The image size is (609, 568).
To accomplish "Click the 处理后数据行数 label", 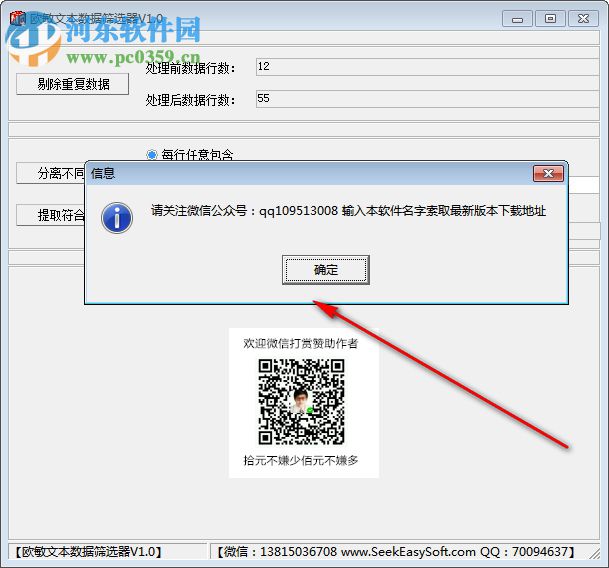I will (190, 100).
